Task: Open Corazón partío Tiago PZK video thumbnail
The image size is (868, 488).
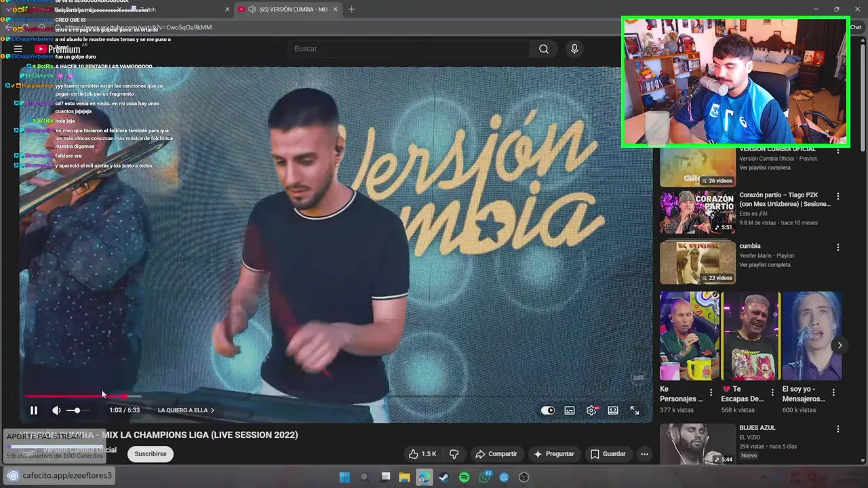Action: pos(697,212)
